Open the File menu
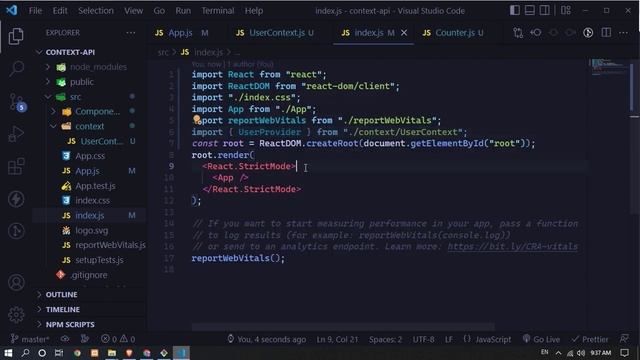Screen dimensions: 640x360 [35, 11]
